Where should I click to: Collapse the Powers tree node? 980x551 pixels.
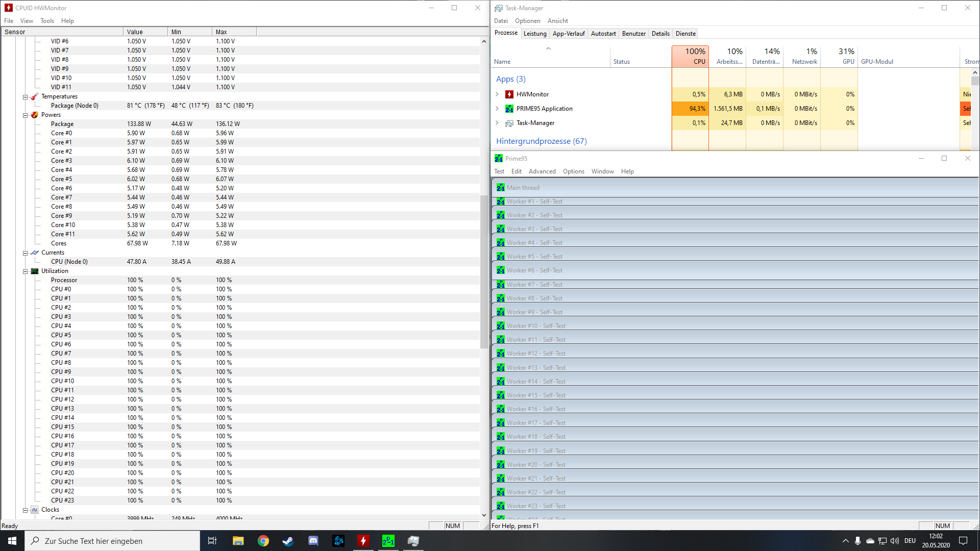pyautogui.click(x=25, y=115)
